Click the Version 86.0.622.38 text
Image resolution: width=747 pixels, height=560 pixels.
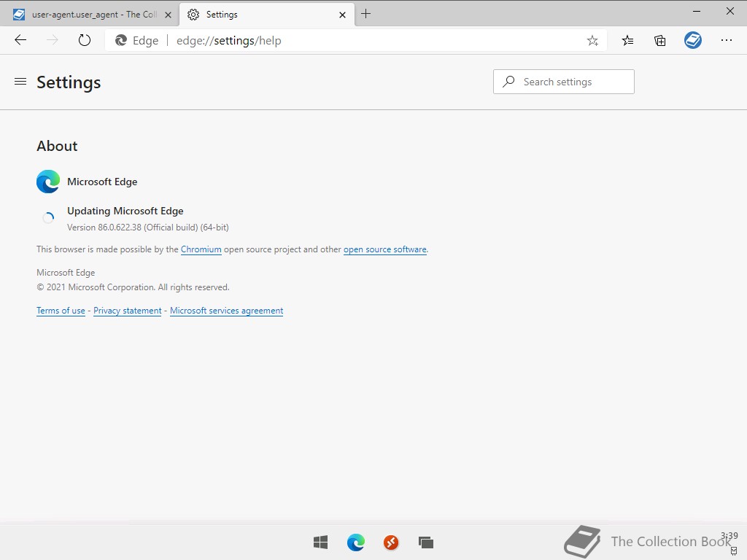point(147,227)
